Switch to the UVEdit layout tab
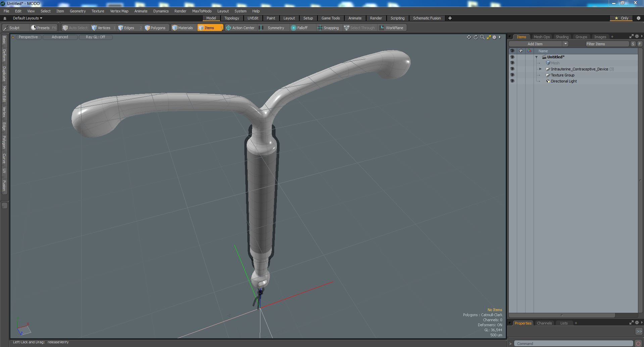644x347 pixels. coord(253,18)
